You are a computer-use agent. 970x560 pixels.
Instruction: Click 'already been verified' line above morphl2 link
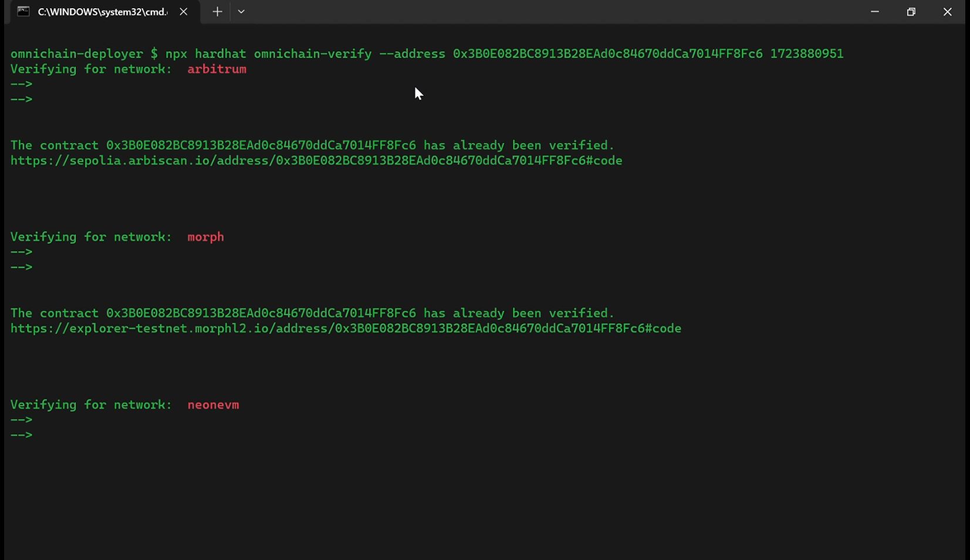point(312,313)
